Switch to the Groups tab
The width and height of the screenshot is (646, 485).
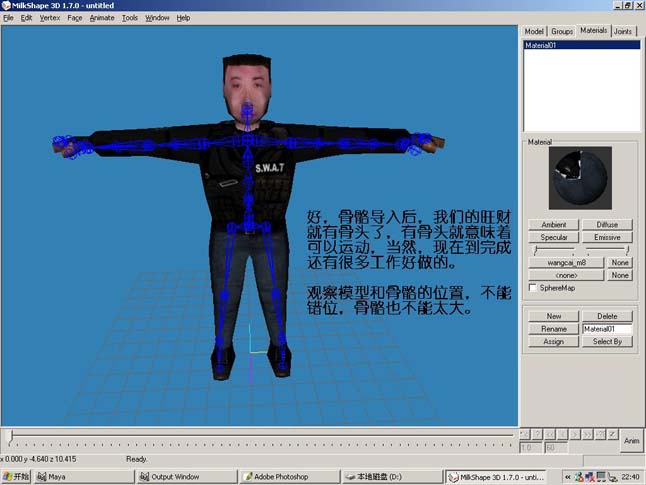pos(562,31)
